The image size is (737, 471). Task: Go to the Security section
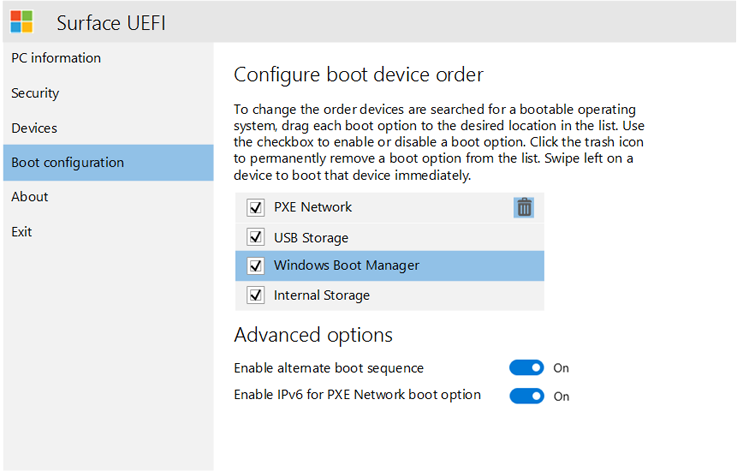click(35, 93)
